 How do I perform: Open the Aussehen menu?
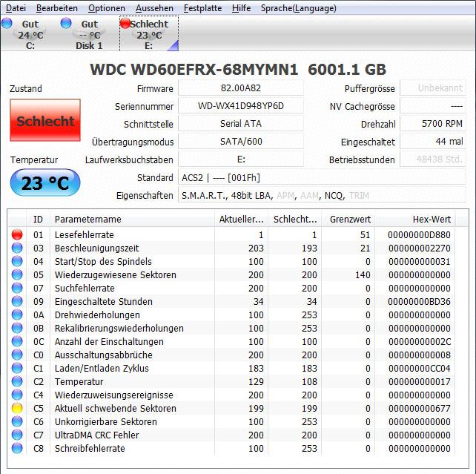pos(154,8)
